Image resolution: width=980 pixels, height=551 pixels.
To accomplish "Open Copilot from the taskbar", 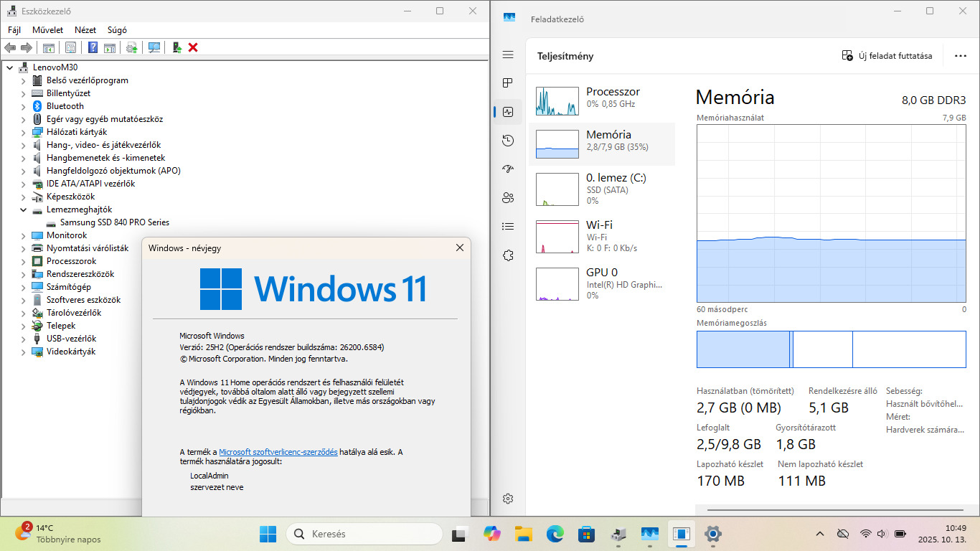I will [491, 534].
